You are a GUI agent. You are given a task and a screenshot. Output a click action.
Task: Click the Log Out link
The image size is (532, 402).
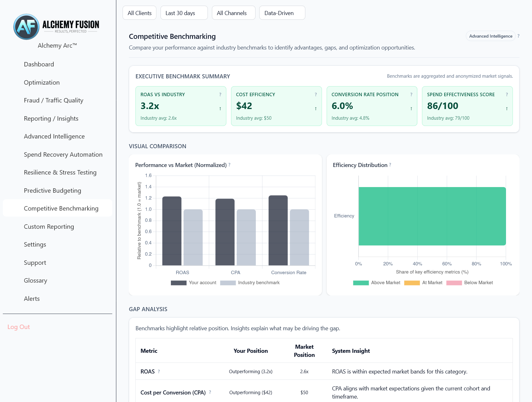tap(18, 327)
